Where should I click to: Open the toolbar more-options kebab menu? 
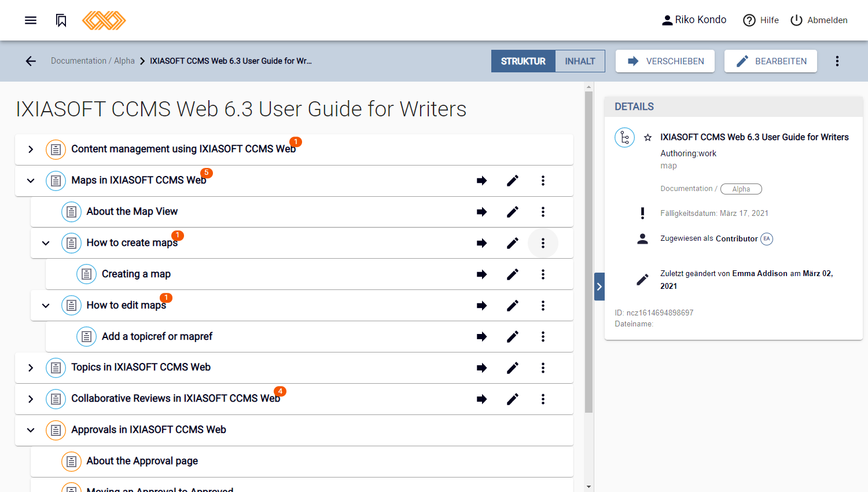(837, 61)
